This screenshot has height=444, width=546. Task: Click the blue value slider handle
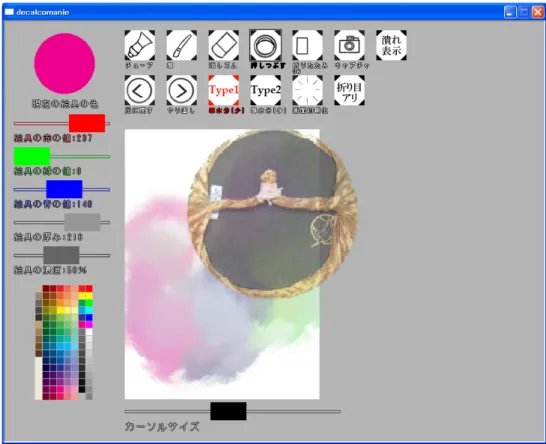[x=64, y=189]
